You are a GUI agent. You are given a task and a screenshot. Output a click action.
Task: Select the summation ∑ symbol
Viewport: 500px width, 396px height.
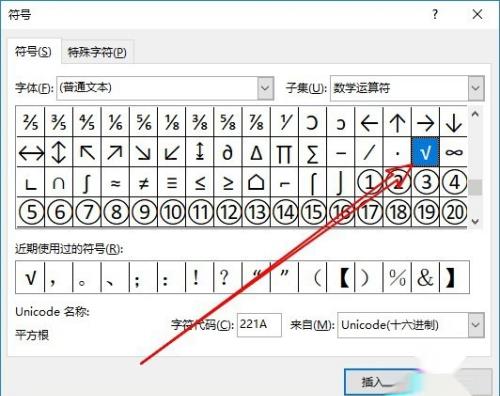point(313,152)
